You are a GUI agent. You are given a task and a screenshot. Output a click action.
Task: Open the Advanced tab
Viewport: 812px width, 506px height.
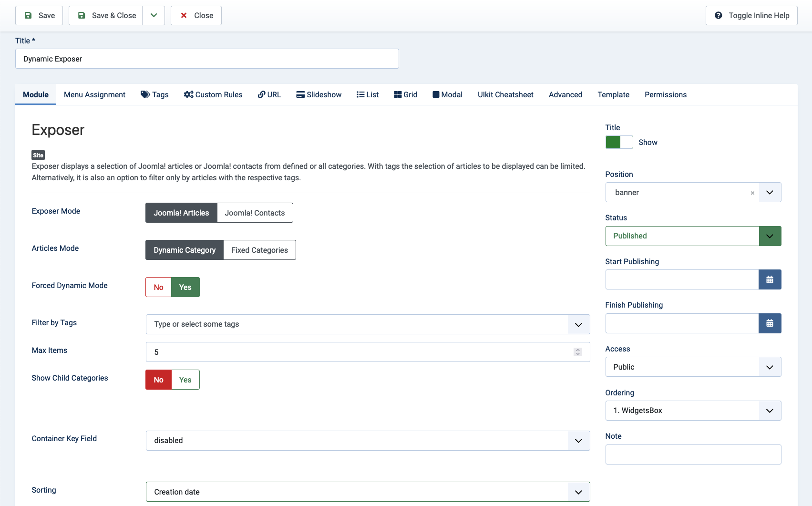(x=565, y=94)
